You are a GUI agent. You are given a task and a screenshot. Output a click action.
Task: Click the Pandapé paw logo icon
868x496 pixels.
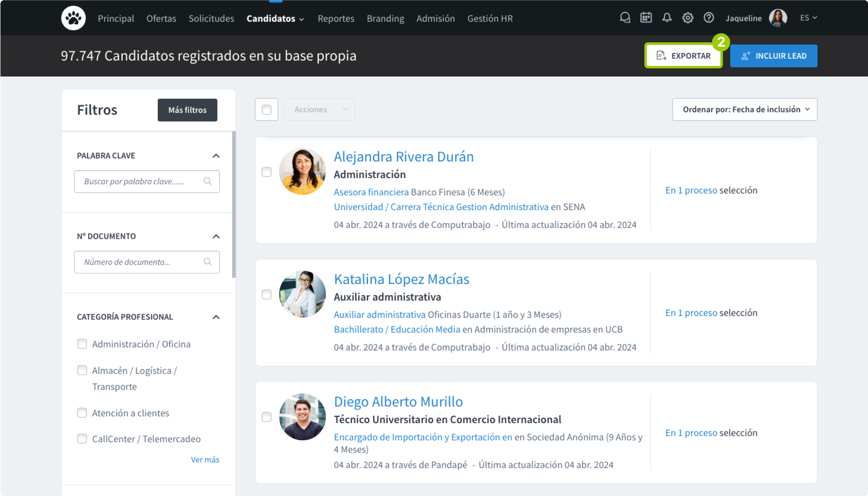(x=73, y=18)
